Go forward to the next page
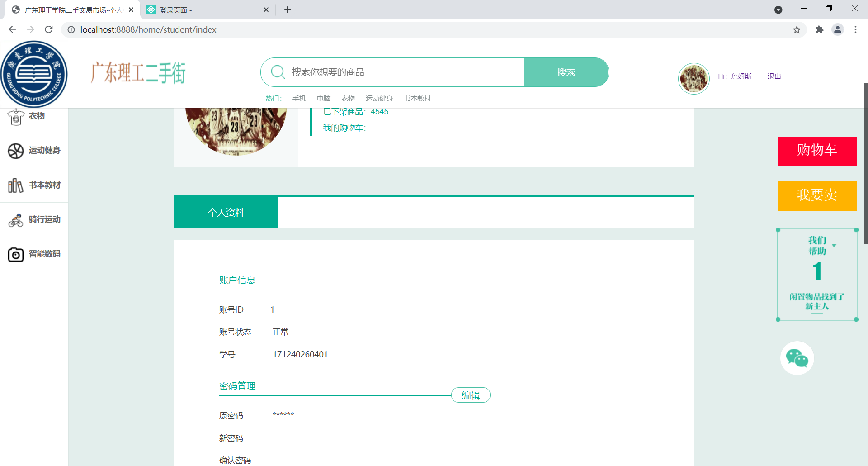Image resolution: width=868 pixels, height=466 pixels. pyautogui.click(x=30, y=29)
